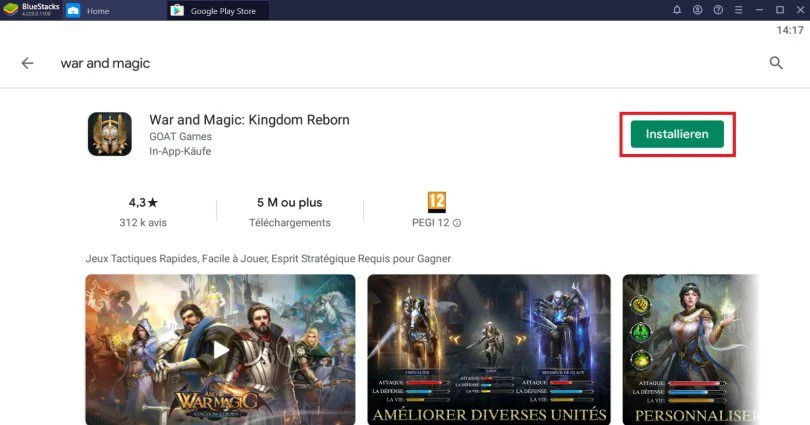The width and height of the screenshot is (810, 425).
Task: Open BlueStacks notifications bell
Action: tap(677, 10)
